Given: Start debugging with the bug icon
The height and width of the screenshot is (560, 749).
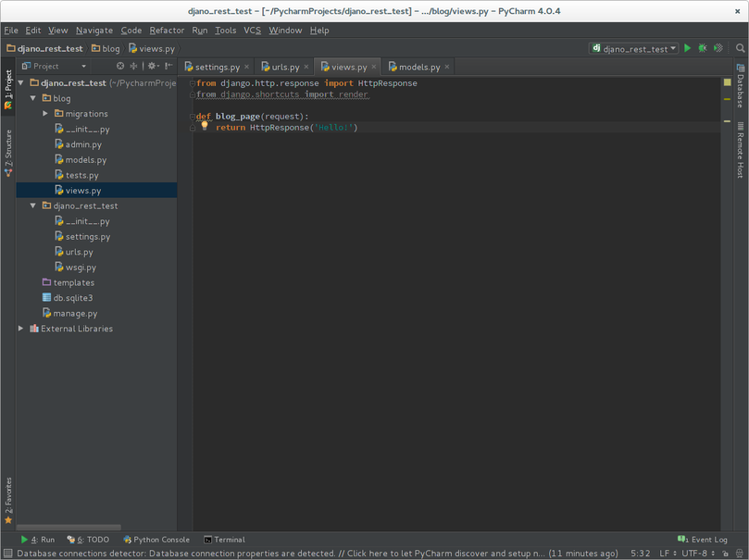Looking at the screenshot, I should coord(702,48).
